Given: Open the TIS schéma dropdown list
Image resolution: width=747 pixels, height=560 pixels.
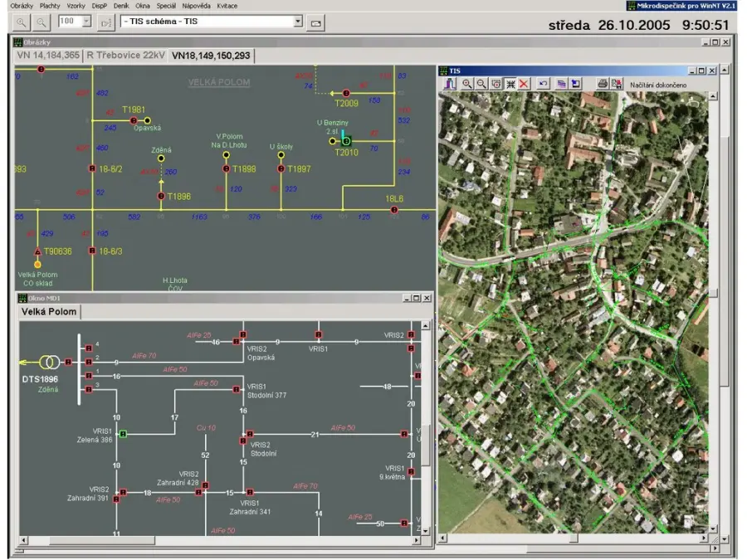Looking at the screenshot, I should 299,22.
